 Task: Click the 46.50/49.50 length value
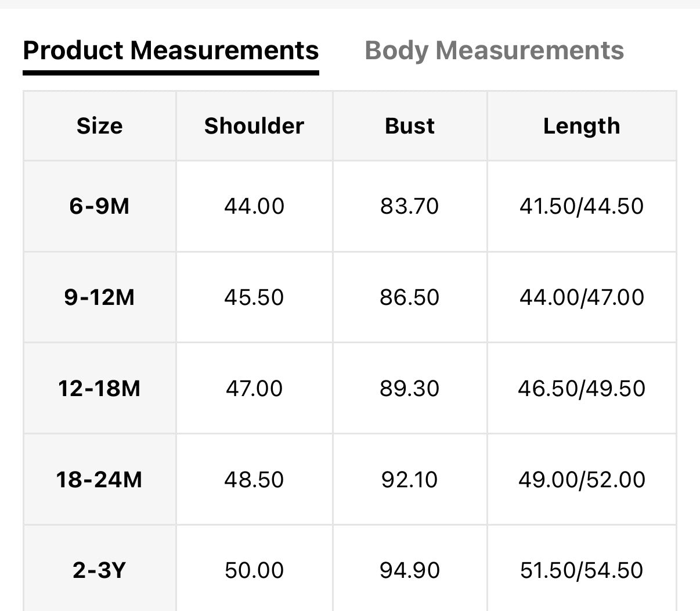(582, 388)
